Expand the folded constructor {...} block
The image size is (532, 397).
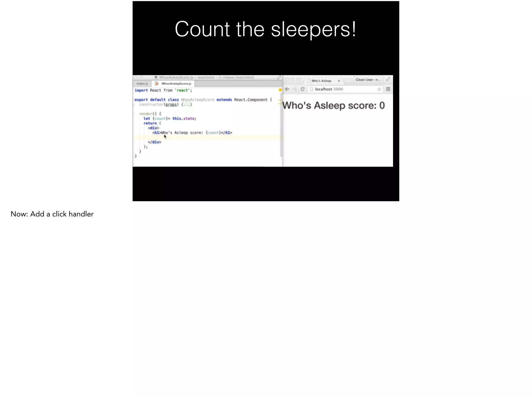click(187, 105)
